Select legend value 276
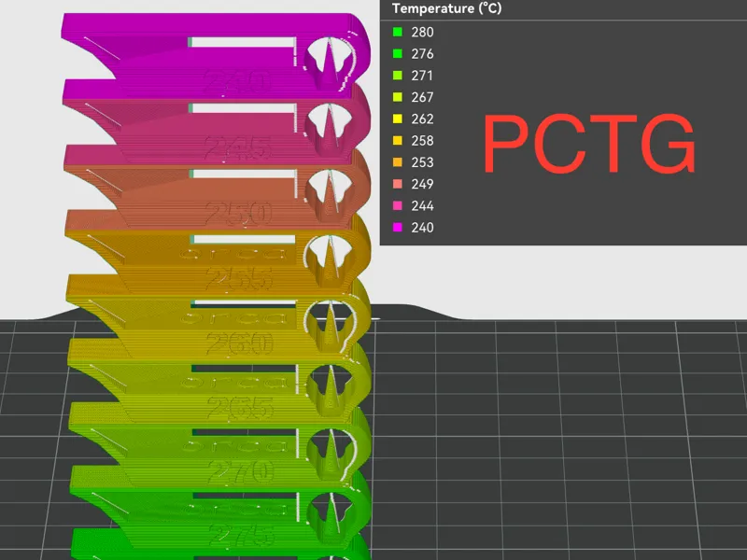 point(423,54)
